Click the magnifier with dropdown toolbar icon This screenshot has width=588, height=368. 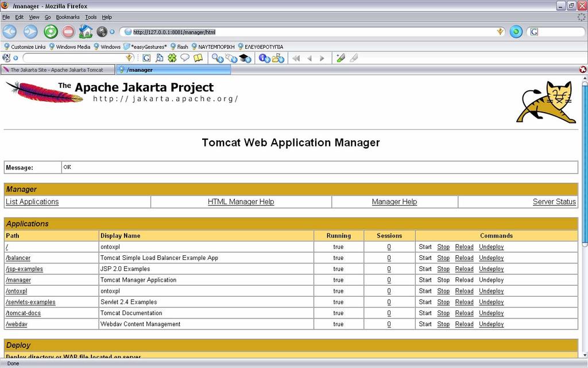click(218, 58)
